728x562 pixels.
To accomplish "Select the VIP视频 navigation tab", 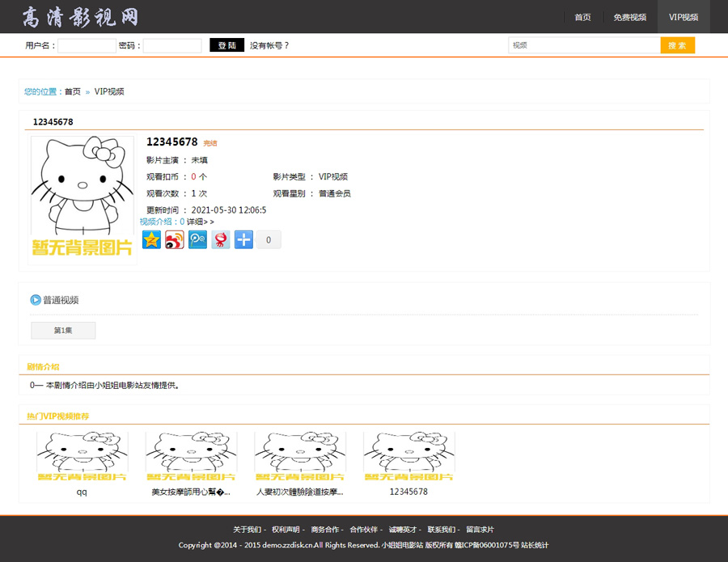I will pyautogui.click(x=684, y=17).
